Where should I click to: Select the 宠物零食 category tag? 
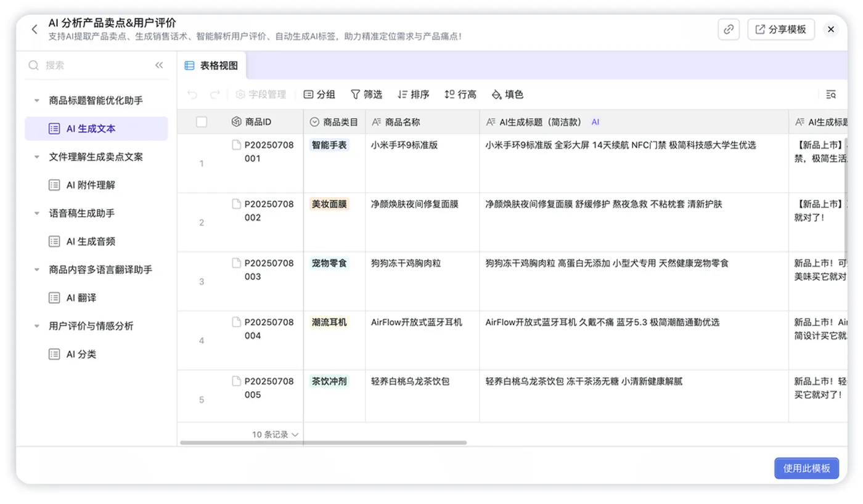point(329,264)
